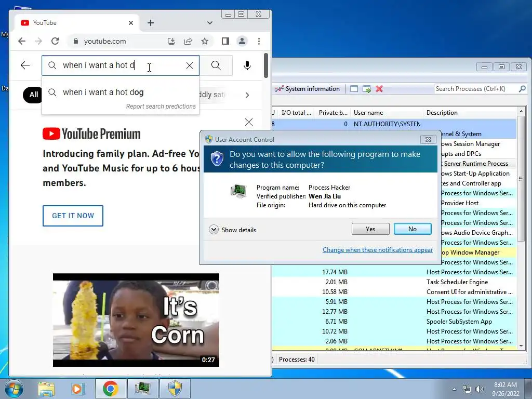This screenshot has height=399, width=532.
Task: Click the network tray icon
Action: 467,389
